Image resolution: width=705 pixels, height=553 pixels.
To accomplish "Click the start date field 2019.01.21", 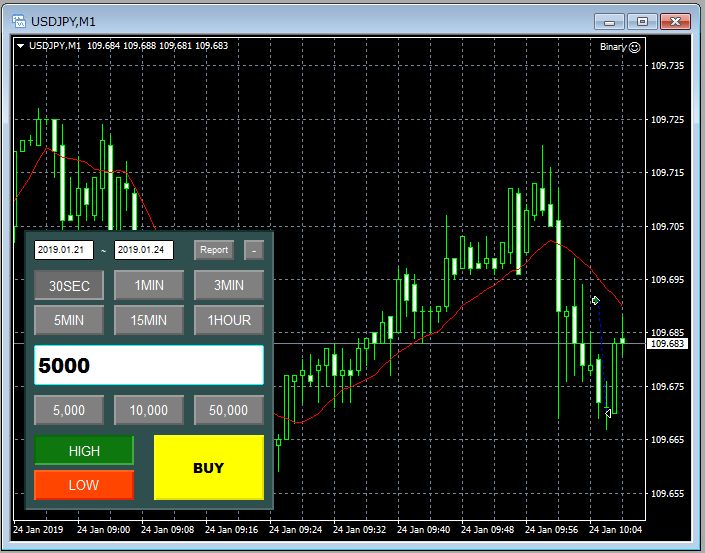I will point(63,250).
